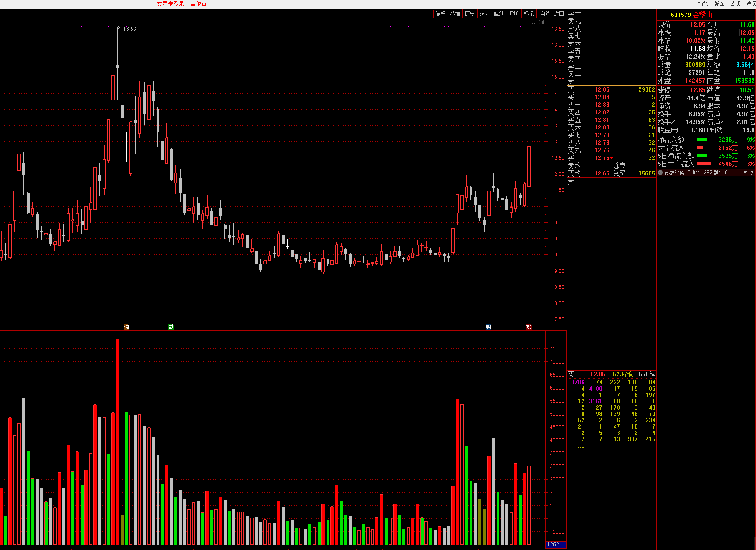Open the 版面 layout menu

coord(719,4)
